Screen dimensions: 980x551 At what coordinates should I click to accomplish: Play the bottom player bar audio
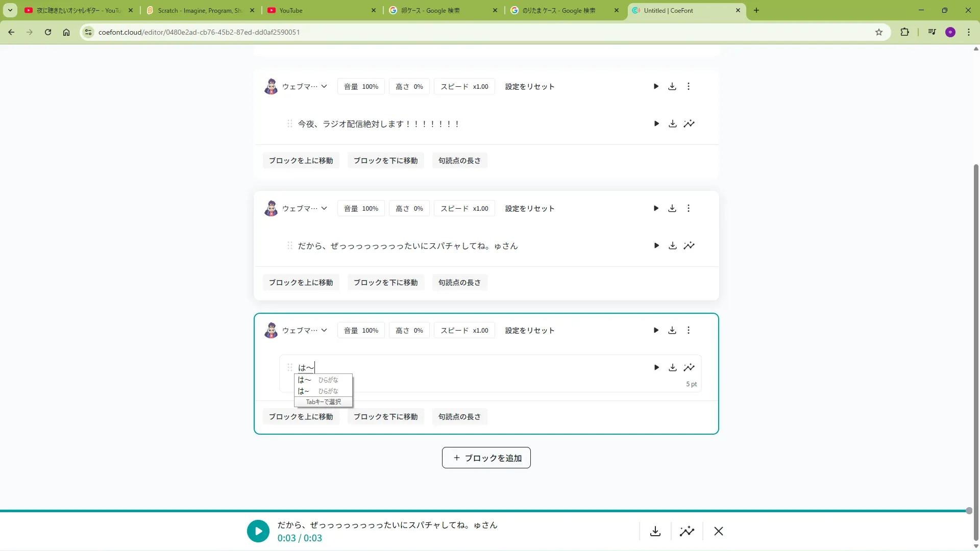point(258,531)
